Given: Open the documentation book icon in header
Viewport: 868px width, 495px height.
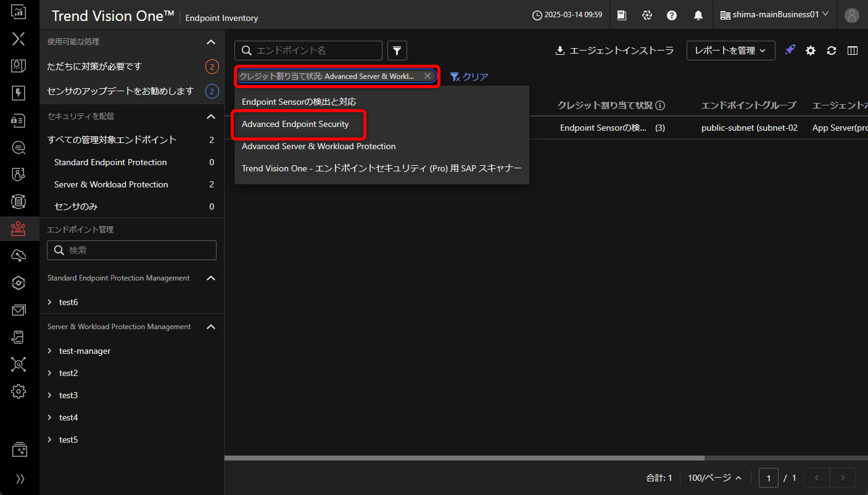Looking at the screenshot, I should [622, 15].
